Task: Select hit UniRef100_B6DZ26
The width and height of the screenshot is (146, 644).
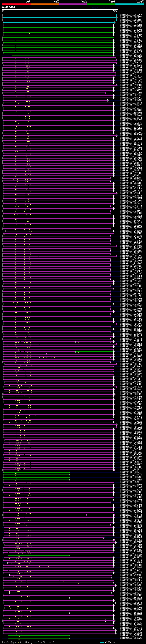Action: pos(131,638)
